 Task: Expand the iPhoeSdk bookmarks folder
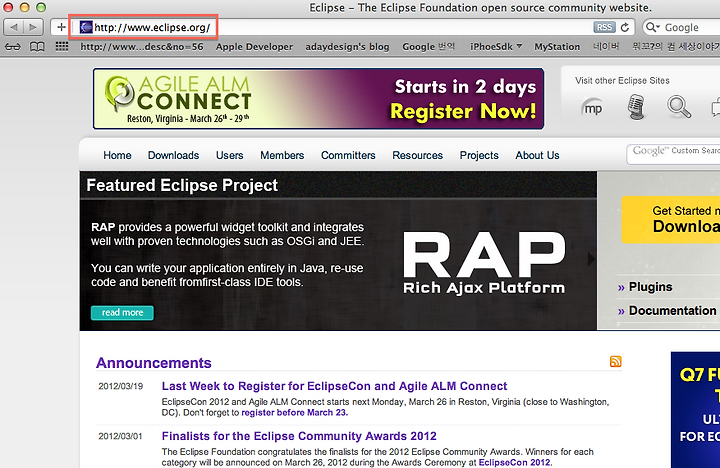click(x=496, y=47)
